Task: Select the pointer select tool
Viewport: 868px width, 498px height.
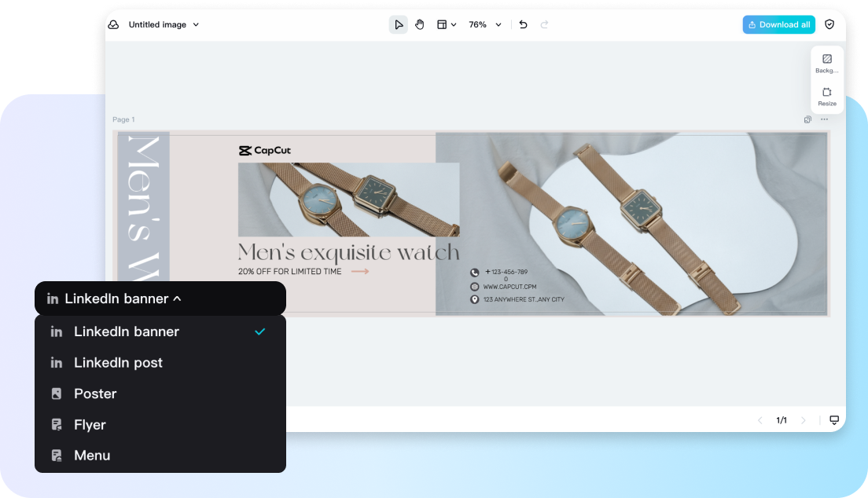Action: pos(399,24)
